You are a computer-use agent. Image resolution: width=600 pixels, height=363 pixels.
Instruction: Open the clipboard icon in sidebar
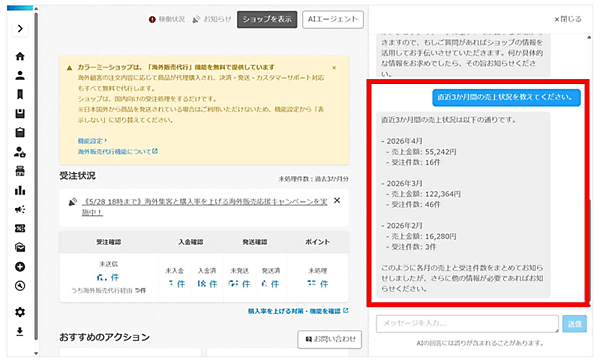(x=20, y=132)
